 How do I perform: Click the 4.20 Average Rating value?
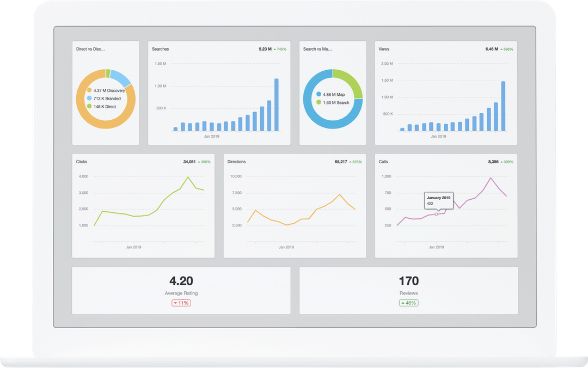pyautogui.click(x=181, y=281)
